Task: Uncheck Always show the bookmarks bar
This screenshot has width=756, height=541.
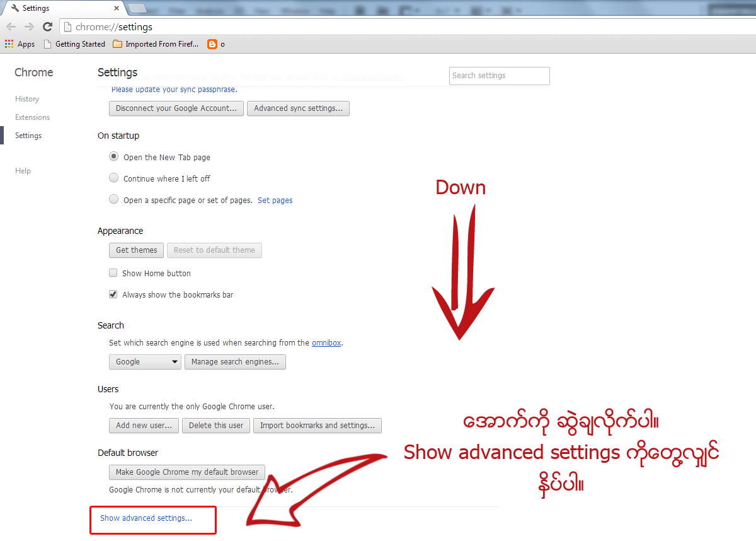Action: click(113, 294)
